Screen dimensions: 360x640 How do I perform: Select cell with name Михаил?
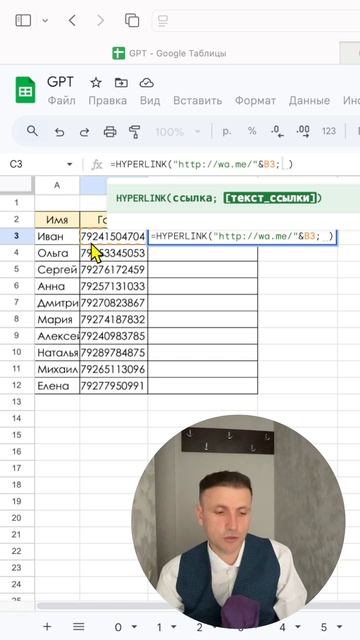(57, 369)
